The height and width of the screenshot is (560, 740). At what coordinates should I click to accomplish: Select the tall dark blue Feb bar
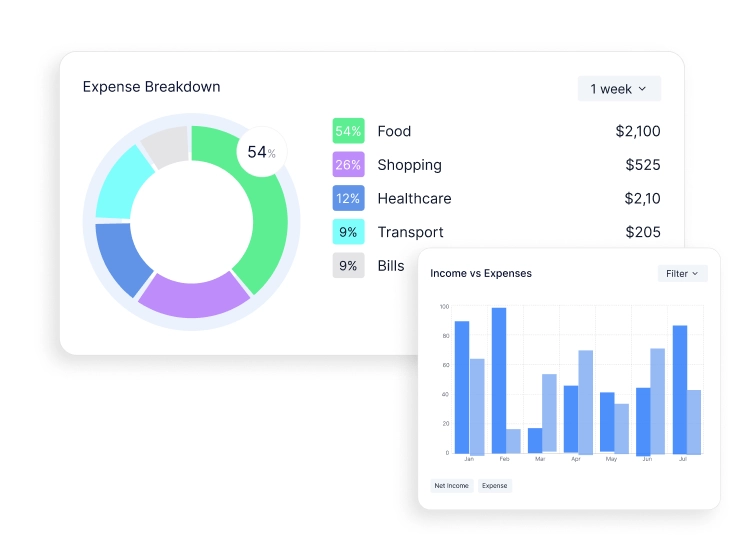(x=499, y=380)
